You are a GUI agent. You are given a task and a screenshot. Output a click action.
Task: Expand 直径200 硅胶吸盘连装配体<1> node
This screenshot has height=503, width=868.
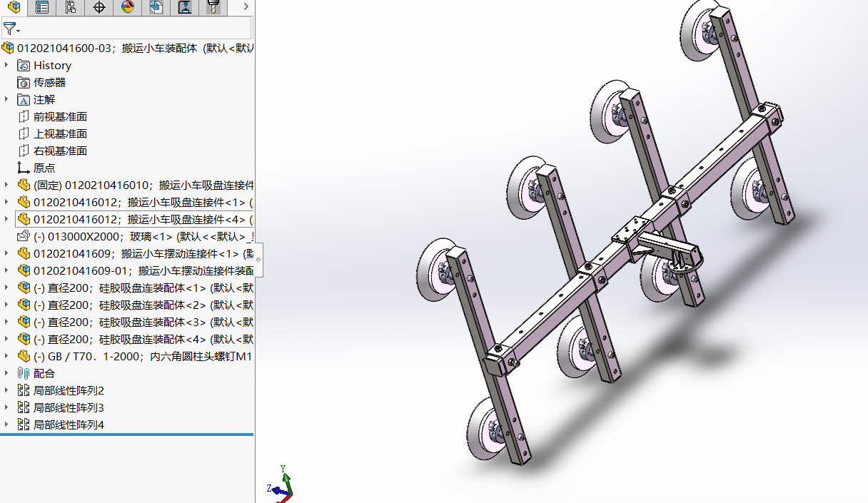tap(6, 288)
